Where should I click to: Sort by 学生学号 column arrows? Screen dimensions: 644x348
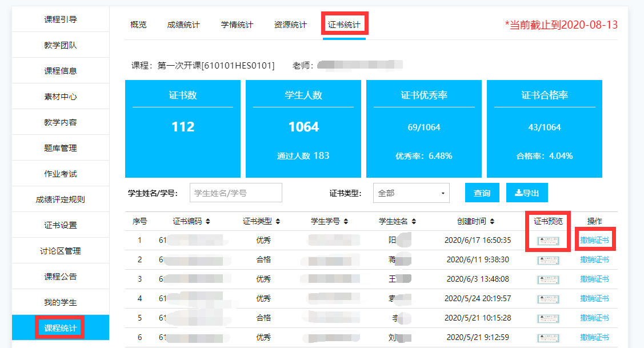click(346, 222)
